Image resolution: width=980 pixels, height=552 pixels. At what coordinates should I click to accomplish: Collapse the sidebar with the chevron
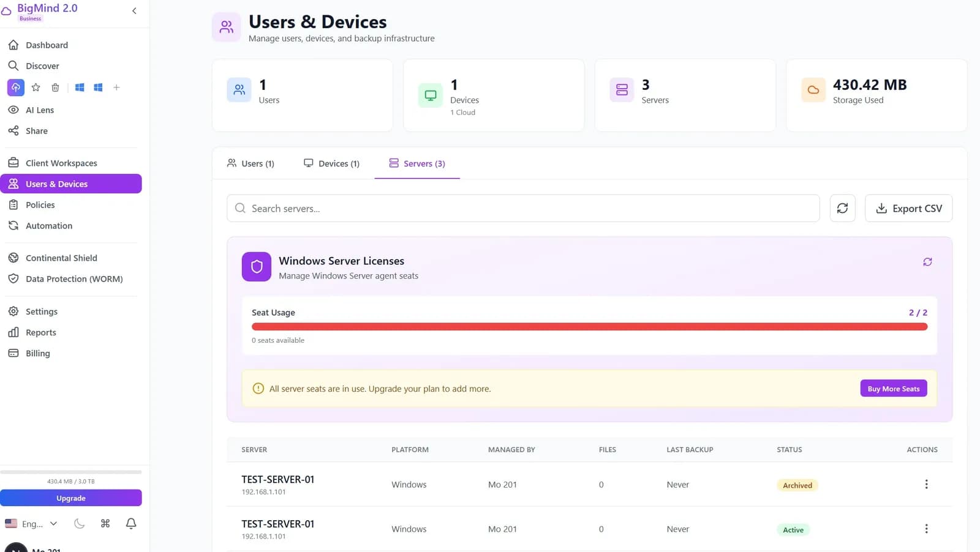point(134,10)
